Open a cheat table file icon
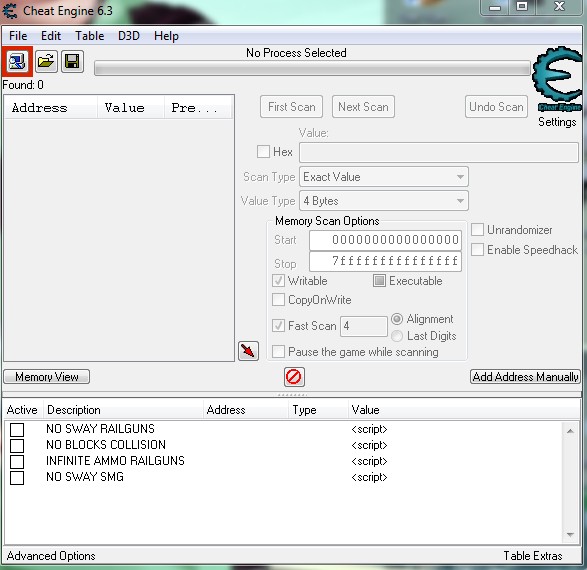This screenshot has height=570, width=587. [x=46, y=61]
